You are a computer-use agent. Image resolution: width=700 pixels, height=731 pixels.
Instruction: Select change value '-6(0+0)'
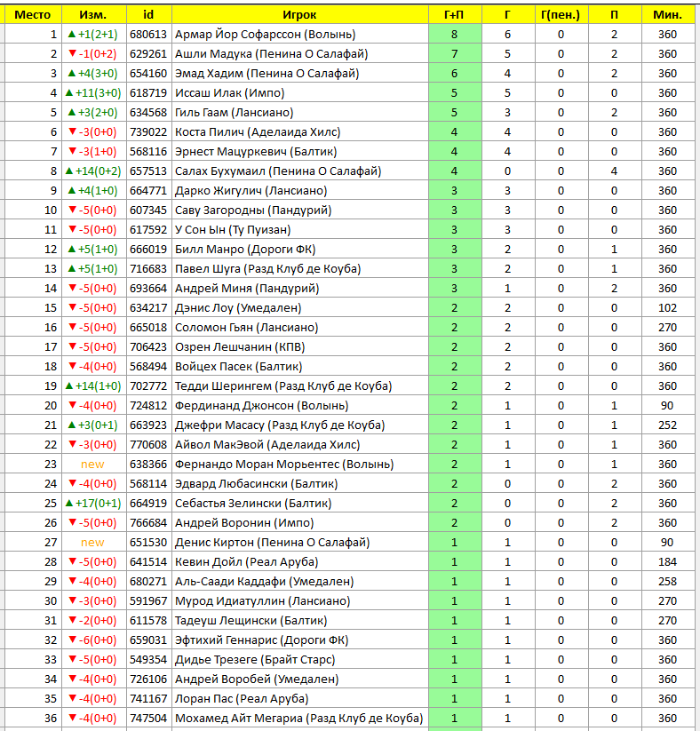94,640
